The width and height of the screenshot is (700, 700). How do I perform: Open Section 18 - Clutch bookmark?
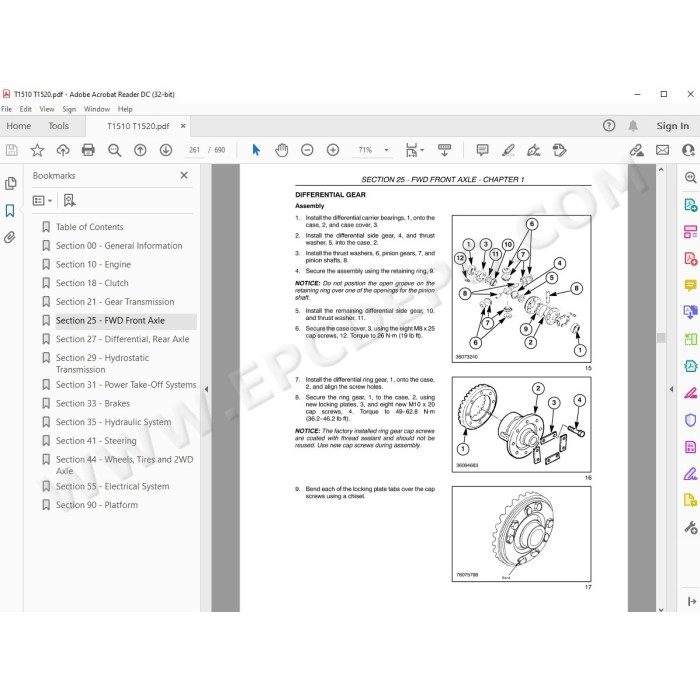(92, 283)
